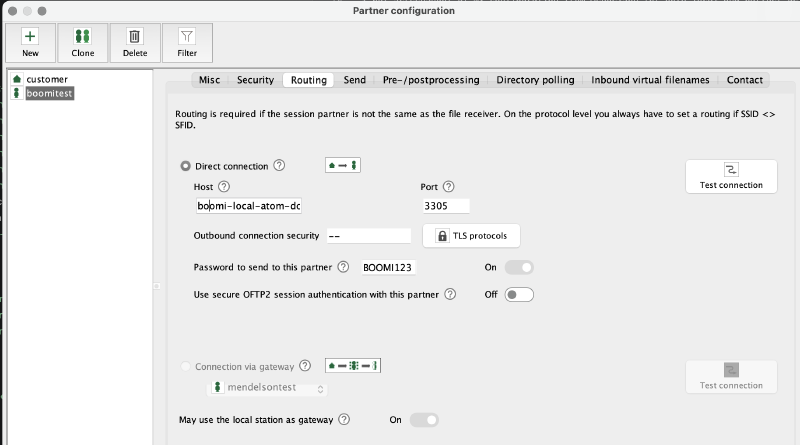Open the Contact tab
Image resolution: width=800 pixels, height=445 pixels.
744,80
